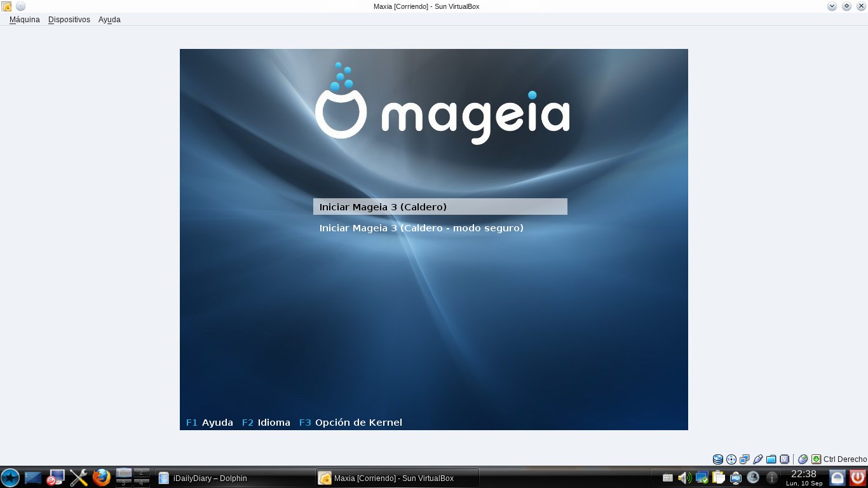
Task: Click VirtualBox mouse integration status icon
Action: tap(803, 459)
